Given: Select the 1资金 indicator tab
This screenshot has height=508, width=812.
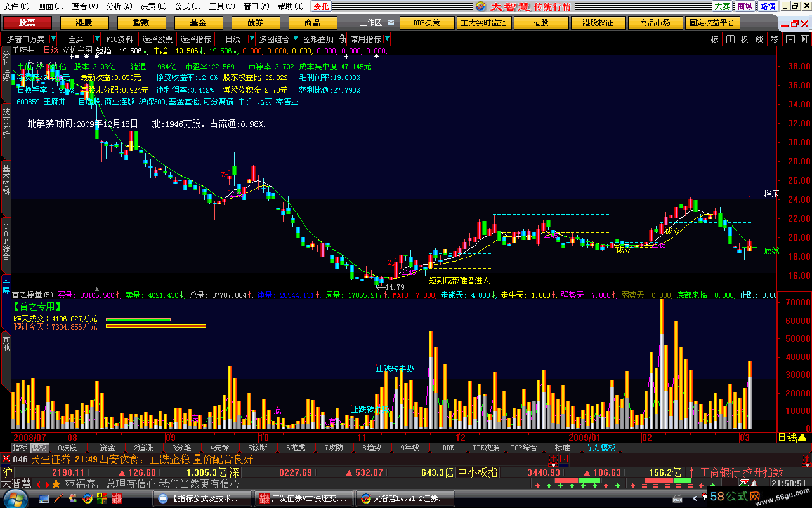Looking at the screenshot, I should click(x=106, y=448).
